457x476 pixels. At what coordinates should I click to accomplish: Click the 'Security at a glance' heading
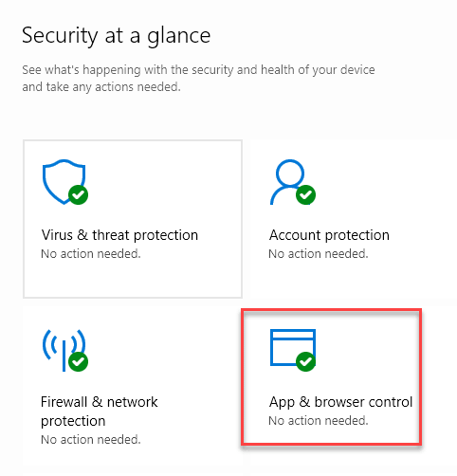coord(116,36)
